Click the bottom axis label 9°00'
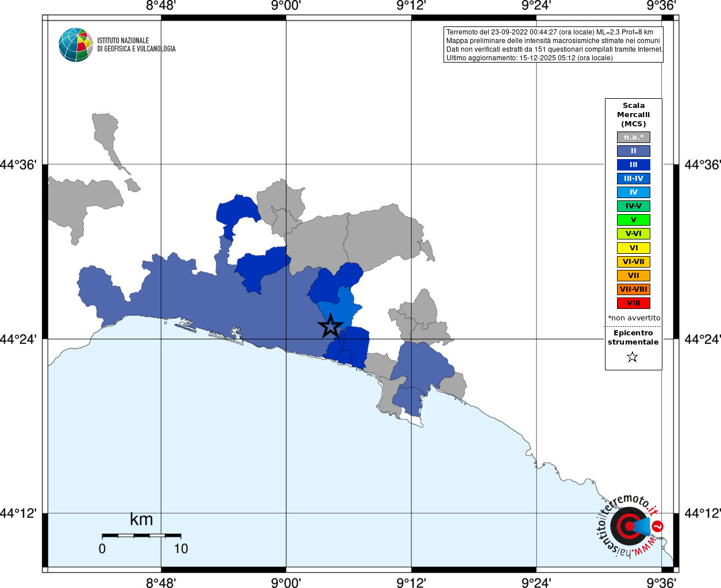721x588 pixels. pyautogui.click(x=286, y=582)
